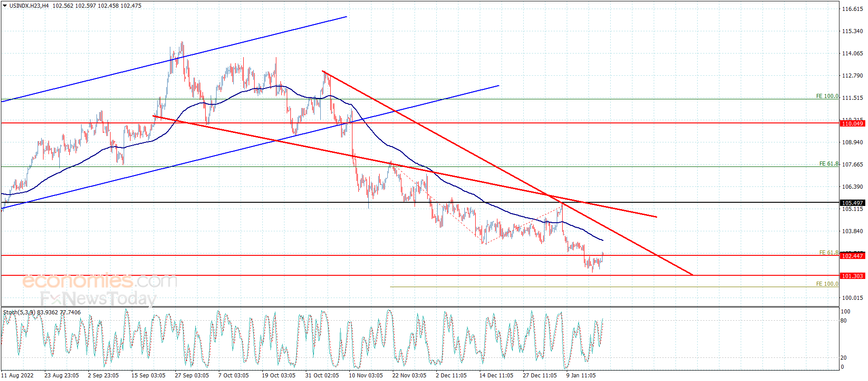Screen dimensions: 868x381
Task: Click the 111.515 price scale value
Action: pyautogui.click(x=852, y=98)
